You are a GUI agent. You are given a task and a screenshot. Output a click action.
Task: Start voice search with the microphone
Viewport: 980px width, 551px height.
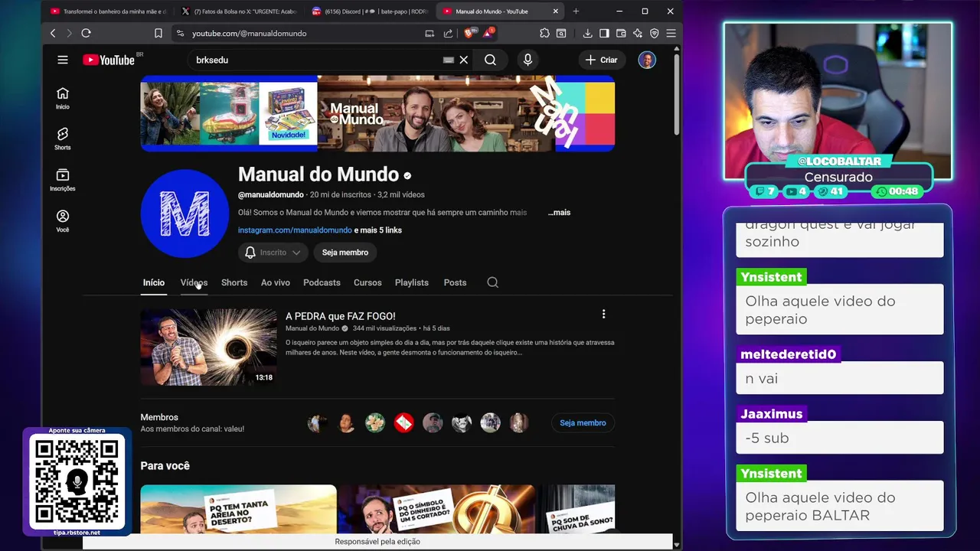(x=528, y=60)
